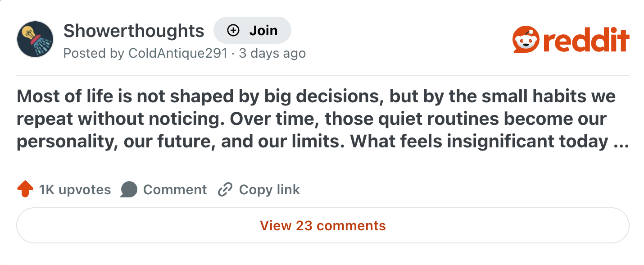
Task: Click the Showerthoughts subreddit avatar icon
Action: (x=35, y=39)
